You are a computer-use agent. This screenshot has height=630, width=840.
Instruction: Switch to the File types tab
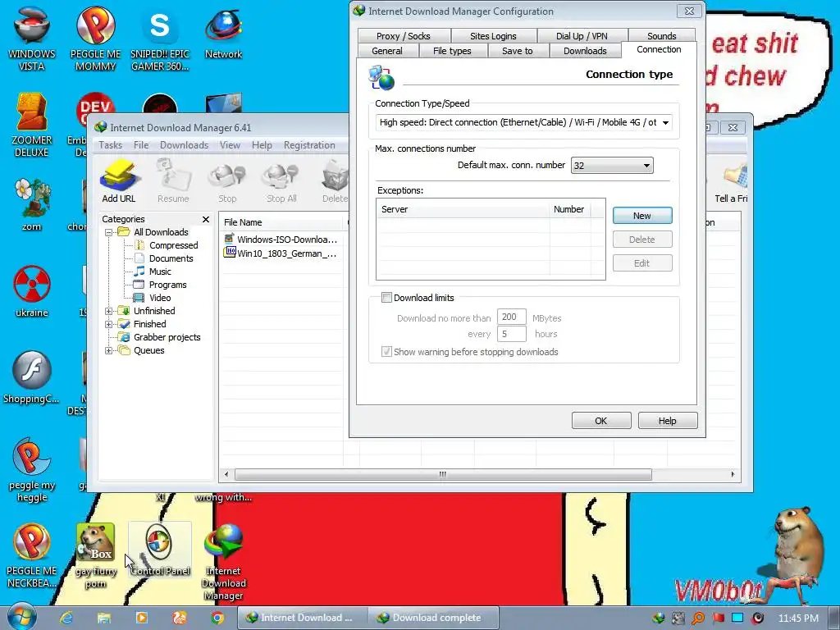tap(452, 51)
